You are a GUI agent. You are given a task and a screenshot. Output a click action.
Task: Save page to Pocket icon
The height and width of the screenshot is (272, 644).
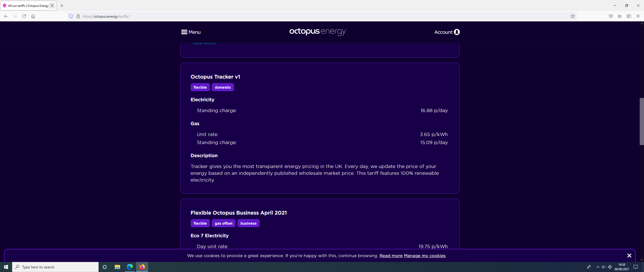(611, 16)
